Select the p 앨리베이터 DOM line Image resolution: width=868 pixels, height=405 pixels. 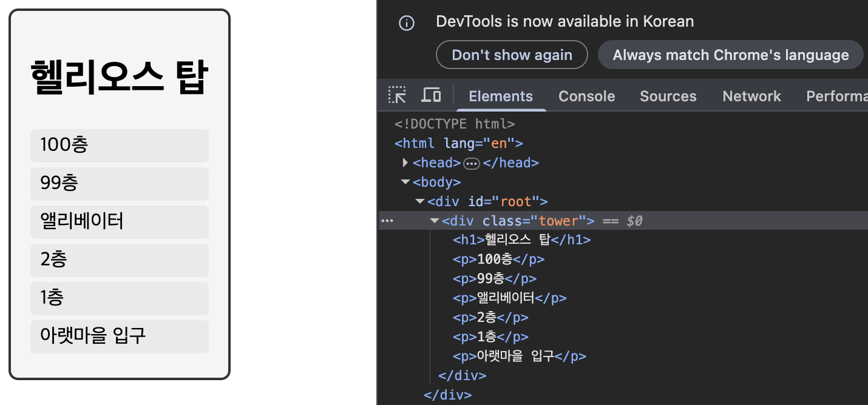pyautogui.click(x=509, y=298)
